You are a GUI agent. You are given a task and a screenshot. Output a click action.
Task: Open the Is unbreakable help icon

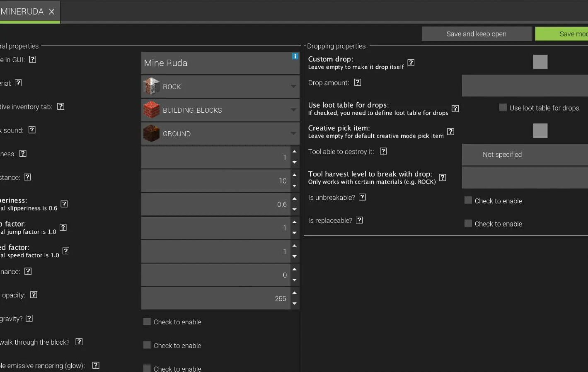(362, 197)
